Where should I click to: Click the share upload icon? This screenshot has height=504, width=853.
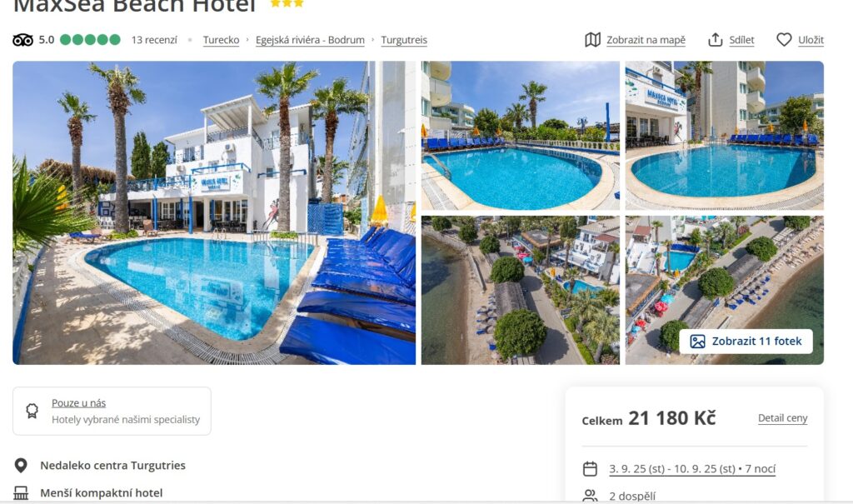(x=716, y=40)
